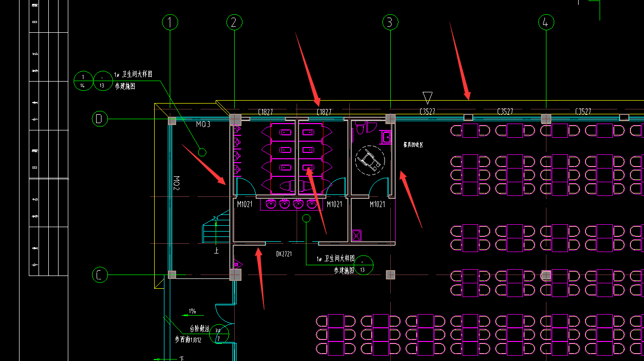Screen dimensions: 644x361
Task: Select upper 1# 卫生间大样图 title beside bubble 14
Action: 134,74
